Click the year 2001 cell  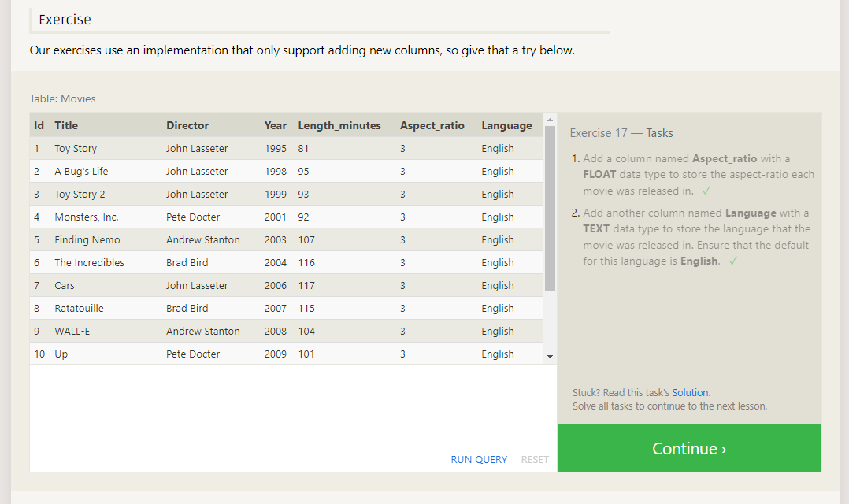click(276, 217)
